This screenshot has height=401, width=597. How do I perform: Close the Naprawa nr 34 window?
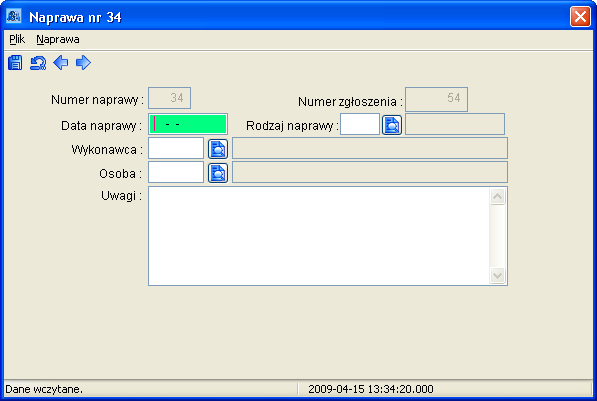pyautogui.click(x=580, y=17)
